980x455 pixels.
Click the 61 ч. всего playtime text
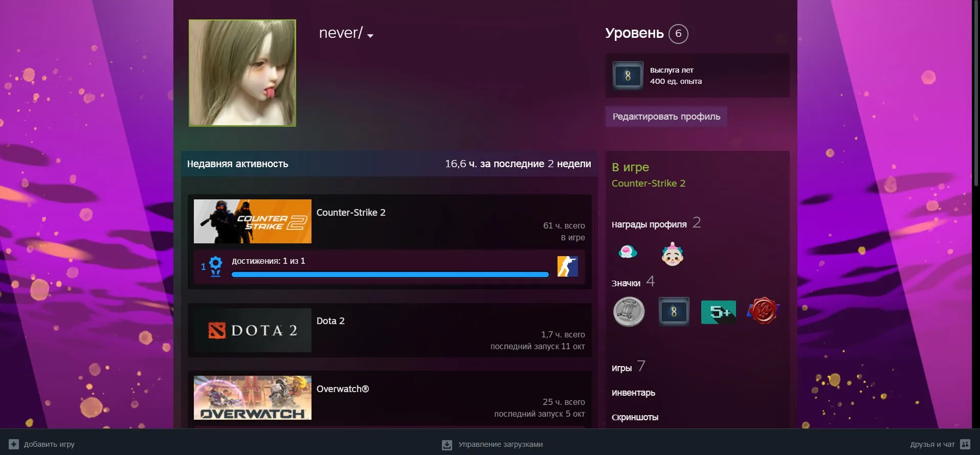click(564, 225)
